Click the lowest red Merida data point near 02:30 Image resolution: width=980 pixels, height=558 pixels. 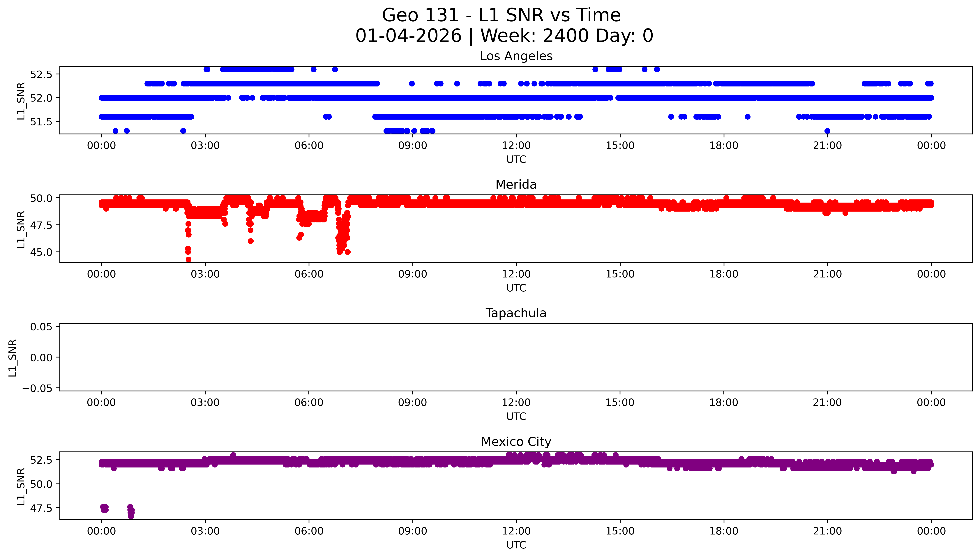(188, 259)
